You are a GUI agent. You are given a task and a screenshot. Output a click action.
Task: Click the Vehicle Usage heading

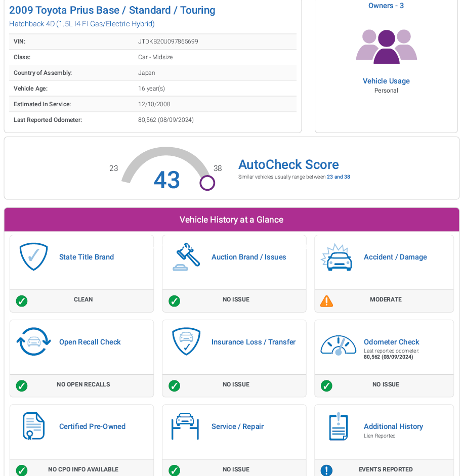pyautogui.click(x=386, y=81)
